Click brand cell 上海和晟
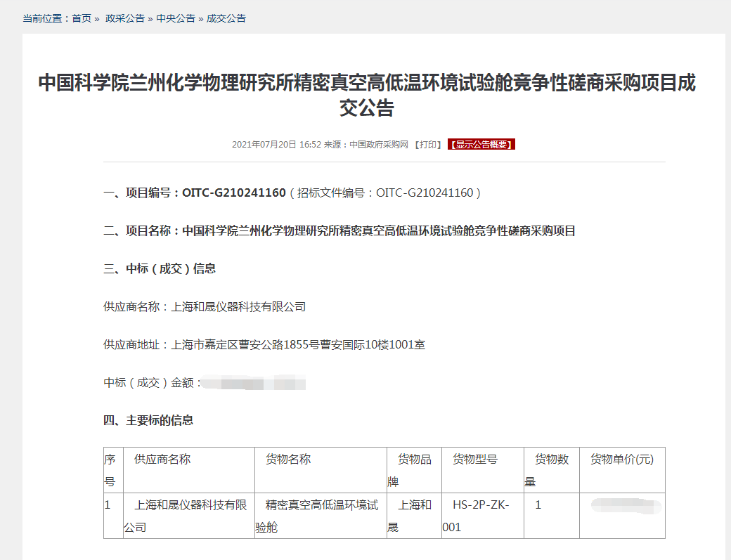 click(x=415, y=516)
